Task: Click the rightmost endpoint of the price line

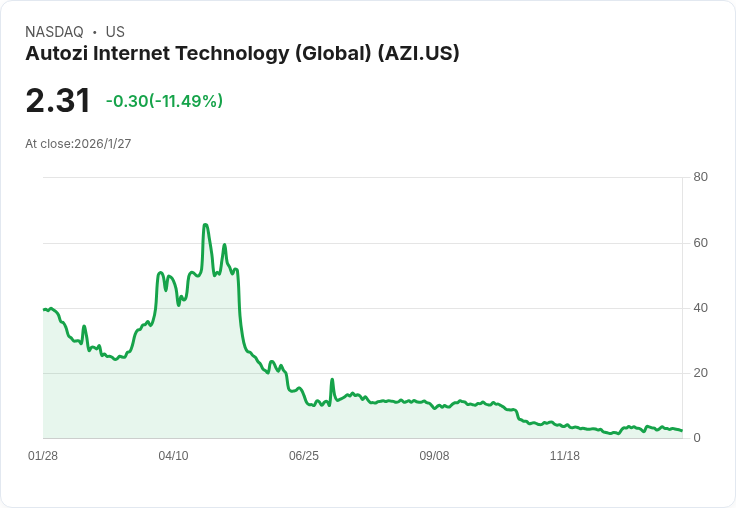Action: point(682,431)
